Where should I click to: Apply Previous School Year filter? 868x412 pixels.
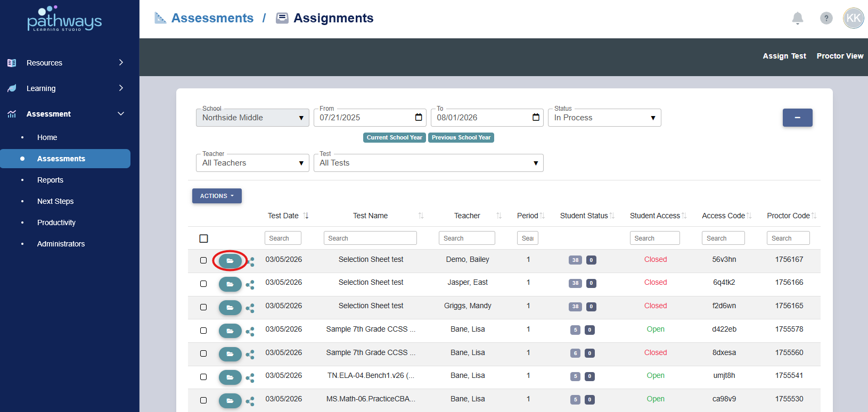(x=461, y=137)
